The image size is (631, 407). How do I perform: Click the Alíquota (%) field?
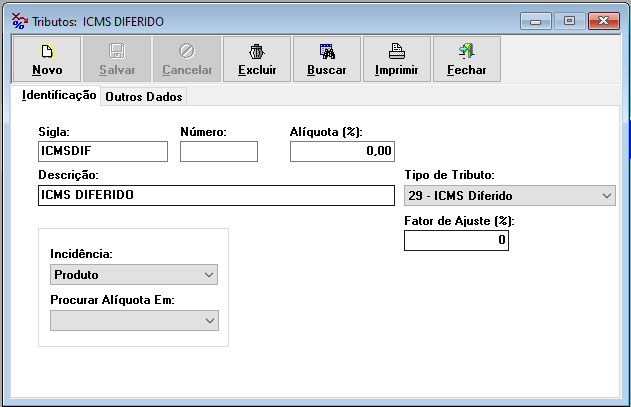pyautogui.click(x=342, y=151)
